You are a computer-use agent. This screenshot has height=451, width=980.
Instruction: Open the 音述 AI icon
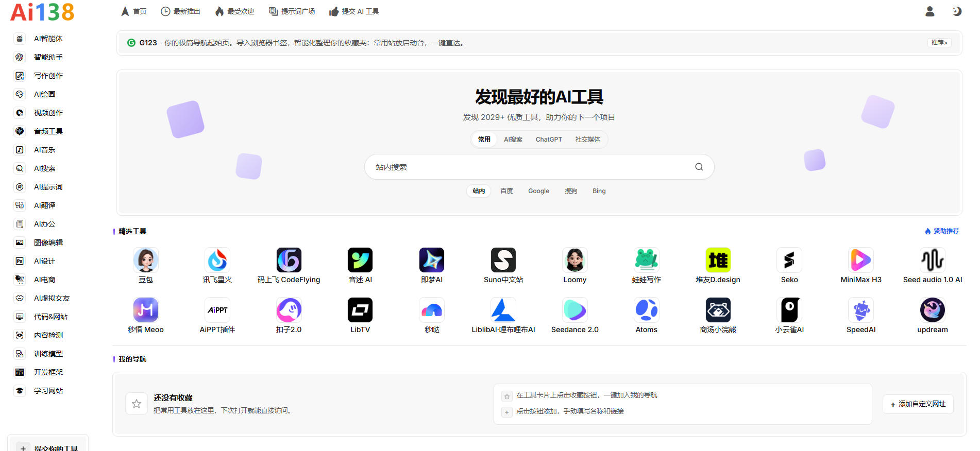[x=360, y=260]
